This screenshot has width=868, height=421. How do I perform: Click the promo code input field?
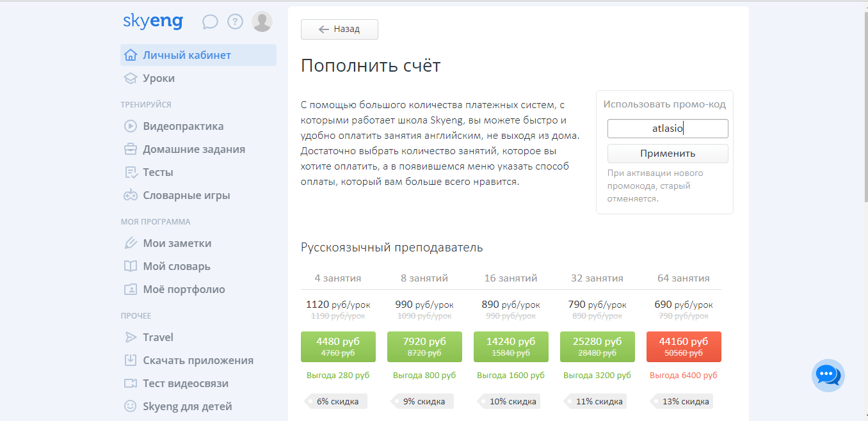coord(668,129)
